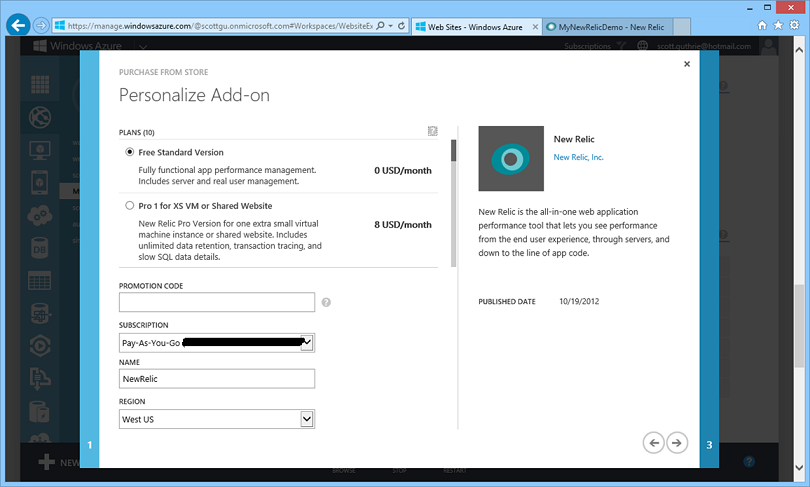The width and height of the screenshot is (810, 487).
Task: Click the Name field containing NewRelic
Action: pos(216,379)
